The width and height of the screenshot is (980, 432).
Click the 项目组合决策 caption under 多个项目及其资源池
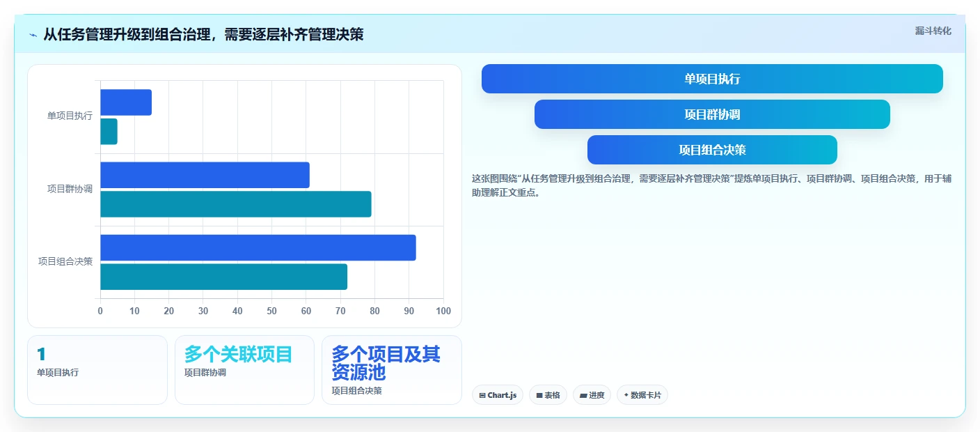(356, 391)
